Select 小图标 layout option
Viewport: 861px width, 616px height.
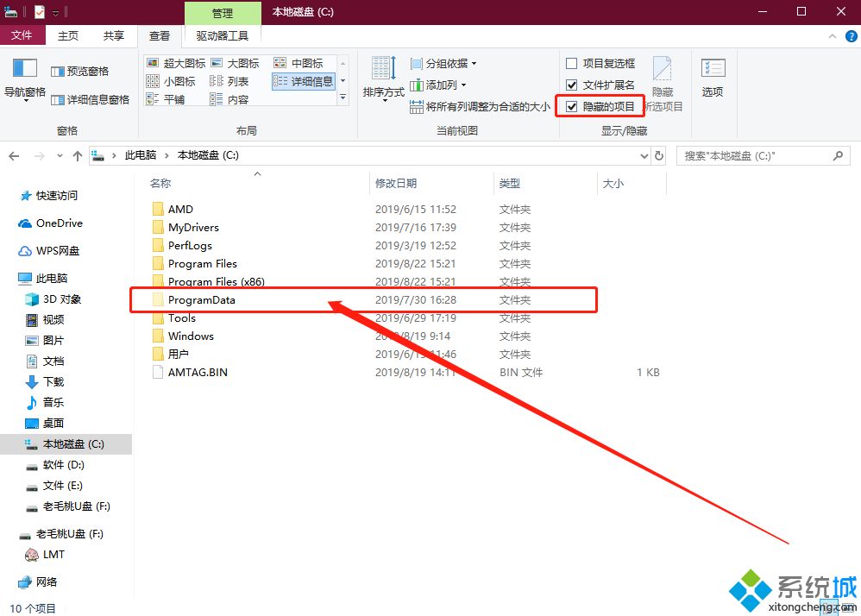click(171, 81)
